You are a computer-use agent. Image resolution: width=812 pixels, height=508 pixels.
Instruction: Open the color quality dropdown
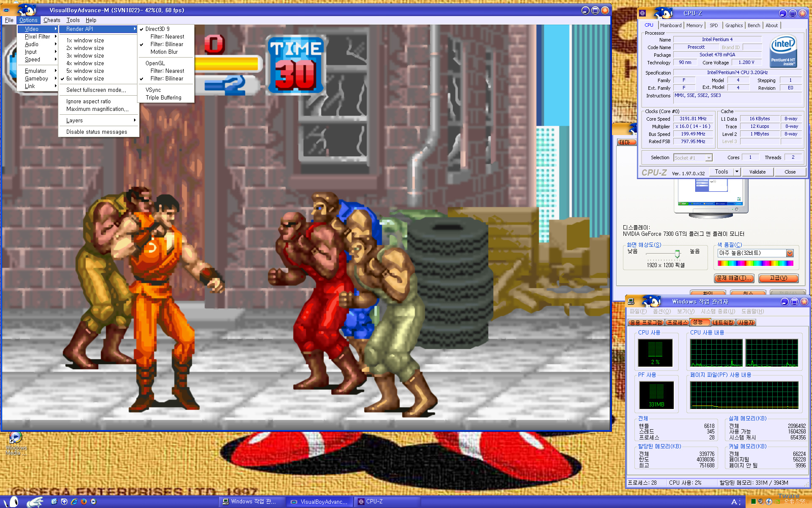790,253
